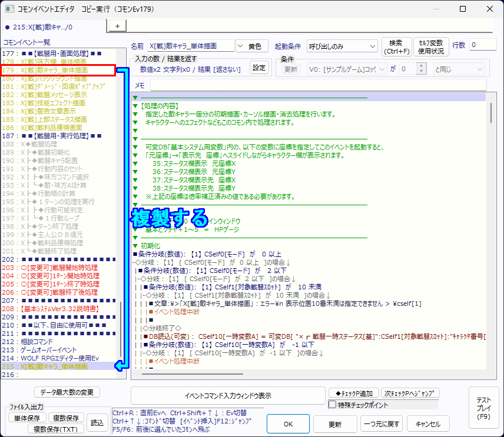Screen dimensions: 504x437
Task: Switch to the 215:X[戦]敵キャ../0 tab
Action: click(54, 26)
